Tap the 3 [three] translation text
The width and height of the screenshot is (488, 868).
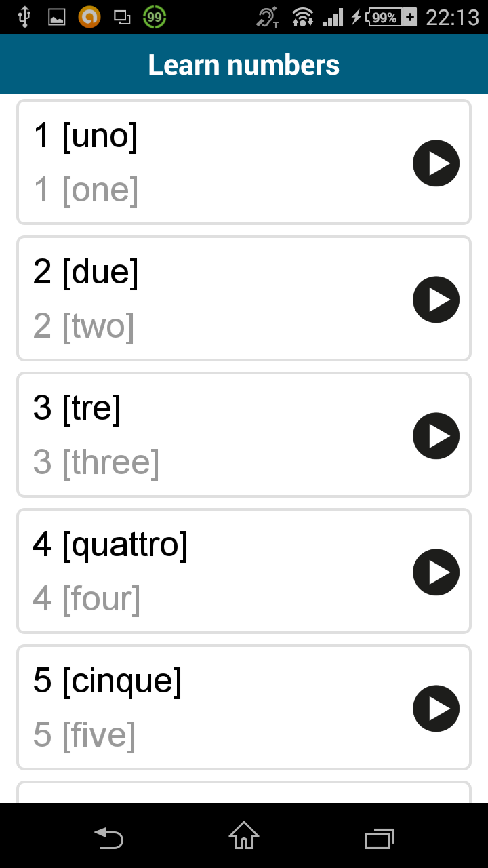point(96,462)
